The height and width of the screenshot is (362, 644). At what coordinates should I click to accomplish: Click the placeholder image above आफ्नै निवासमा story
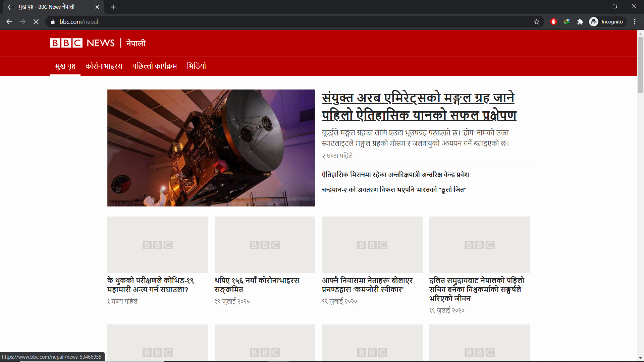372,245
